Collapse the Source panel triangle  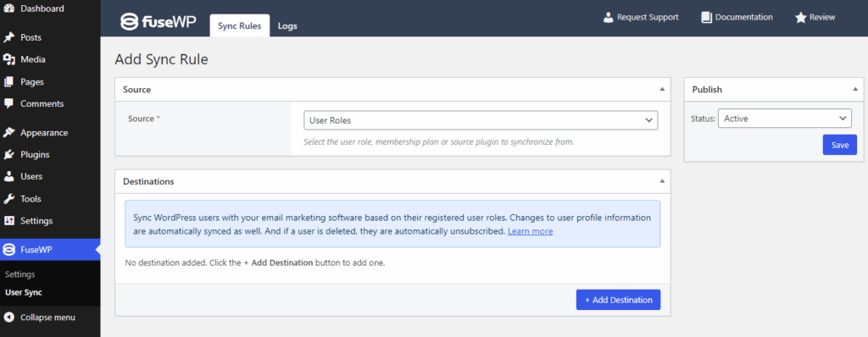[x=661, y=89]
